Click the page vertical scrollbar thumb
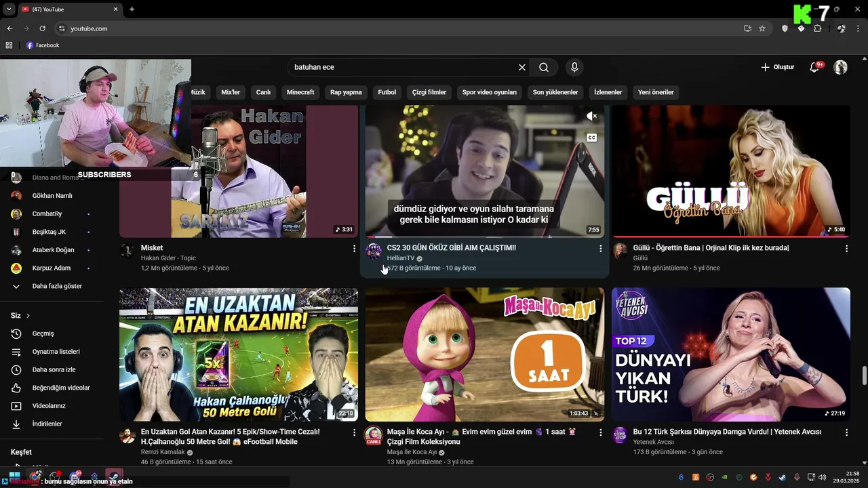Image resolution: width=868 pixels, height=488 pixels. pos(864,375)
